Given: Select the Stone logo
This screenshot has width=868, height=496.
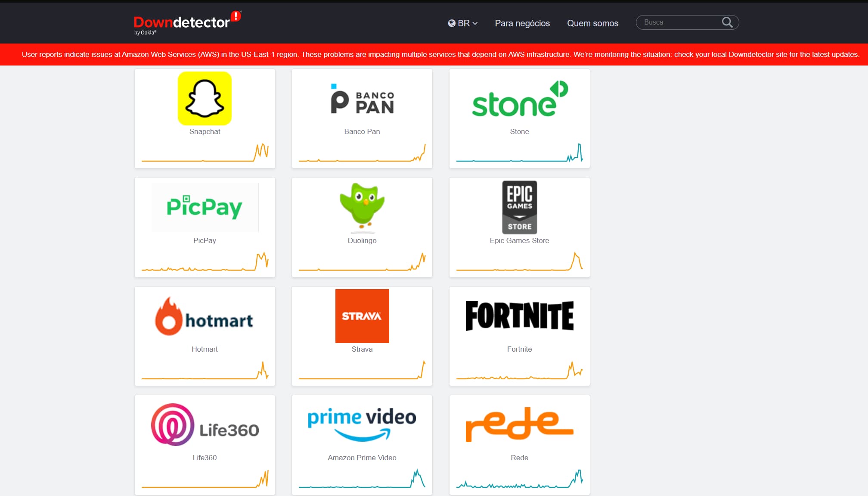Looking at the screenshot, I should point(520,99).
